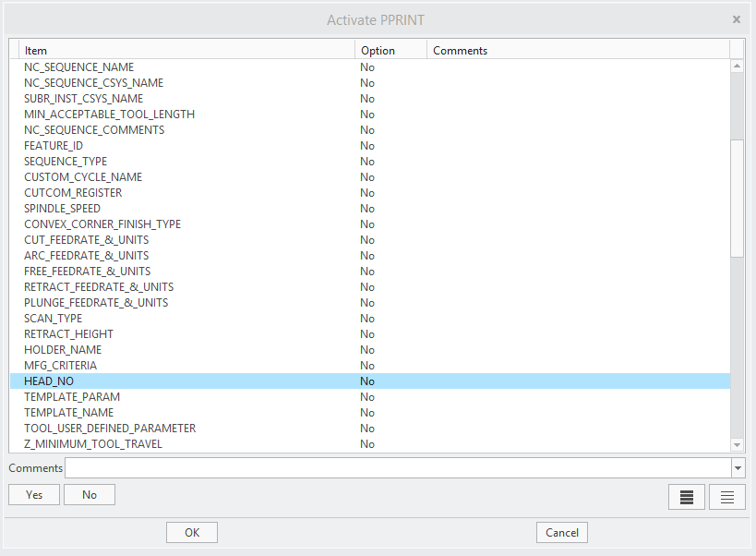Dismiss the dialog with Cancel

(561, 532)
